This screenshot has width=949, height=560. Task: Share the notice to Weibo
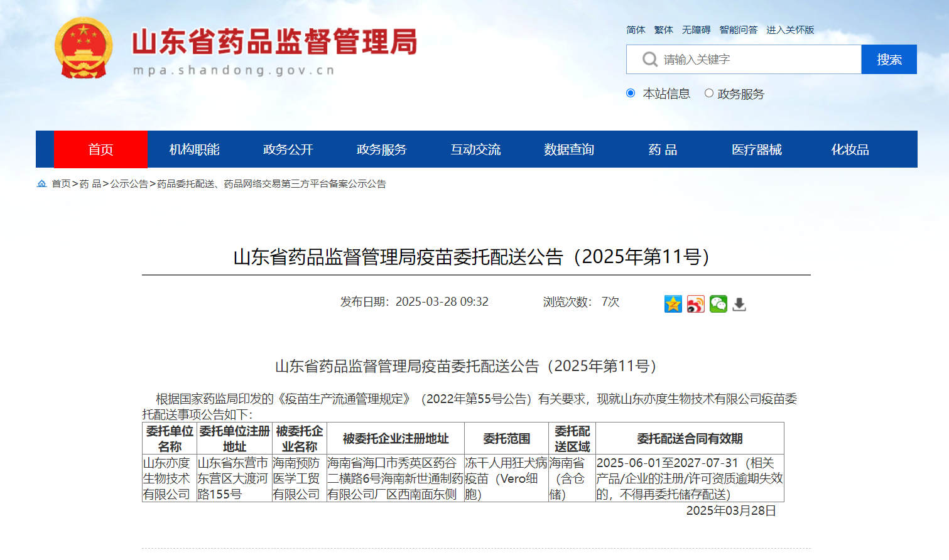[x=696, y=304]
